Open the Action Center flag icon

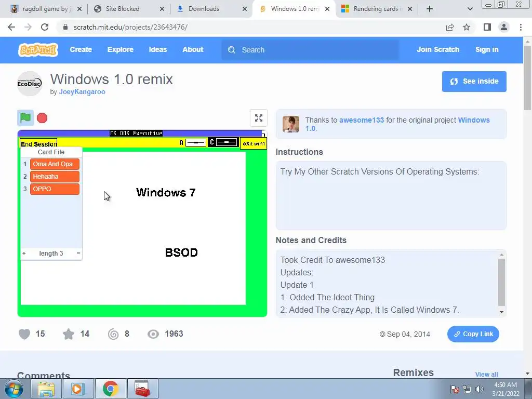tap(455, 389)
